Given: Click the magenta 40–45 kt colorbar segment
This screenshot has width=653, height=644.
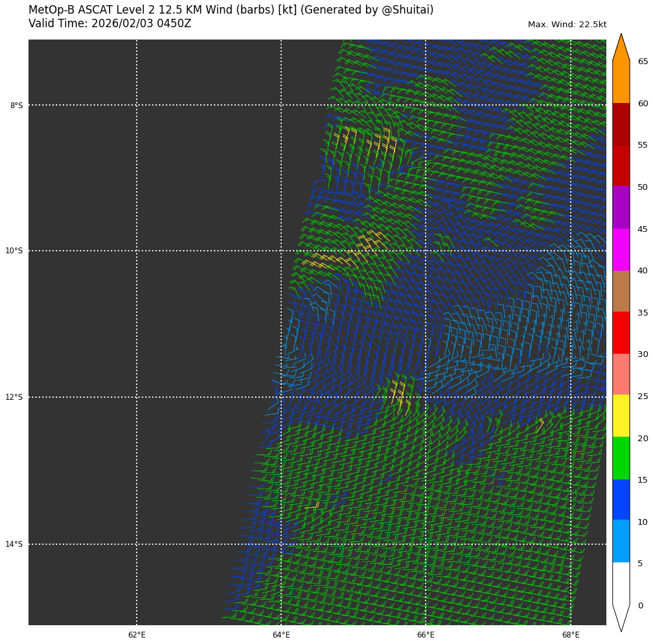Looking at the screenshot, I should pos(621,249).
